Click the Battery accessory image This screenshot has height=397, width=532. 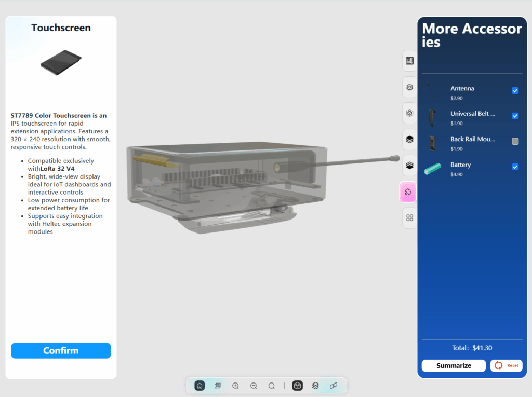432,169
